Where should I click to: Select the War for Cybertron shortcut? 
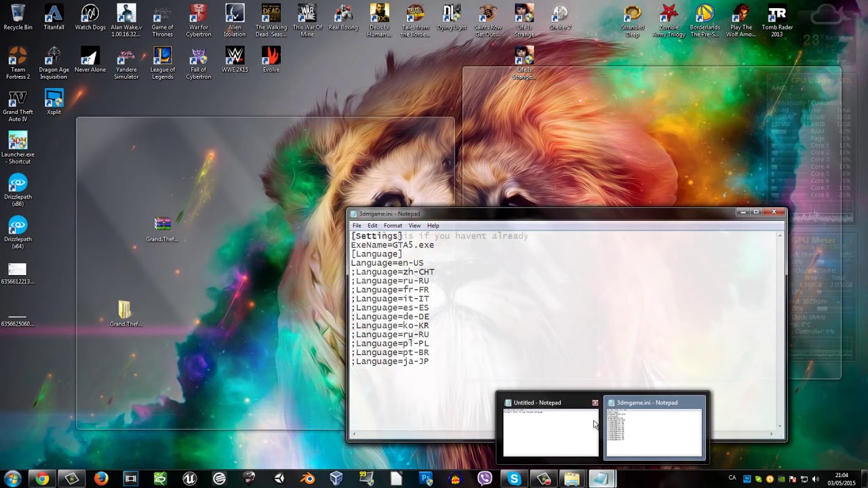[x=199, y=20]
